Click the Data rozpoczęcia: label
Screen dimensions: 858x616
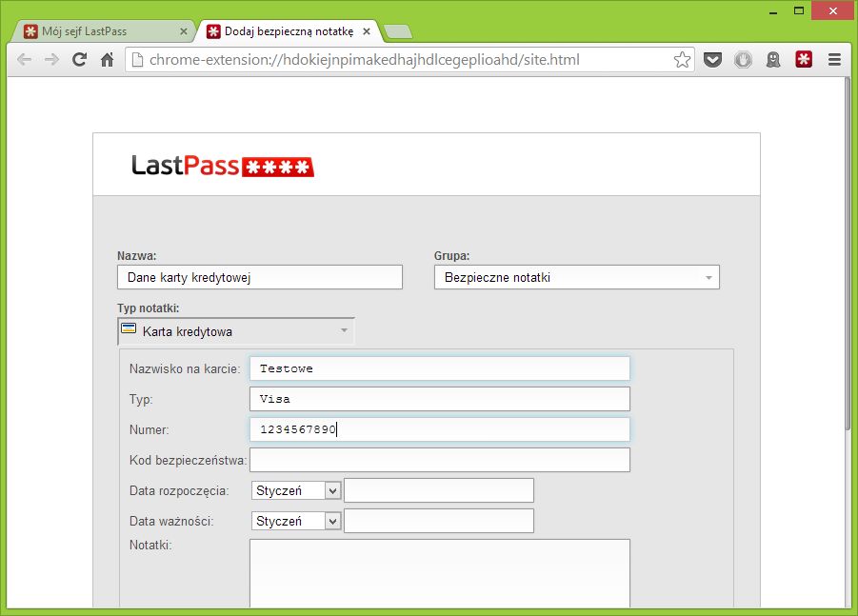tap(179, 490)
